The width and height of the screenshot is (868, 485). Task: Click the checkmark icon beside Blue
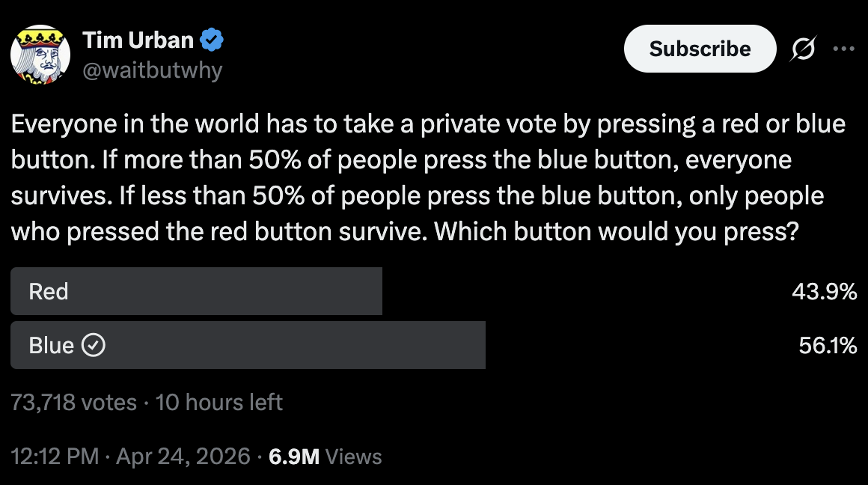click(92, 346)
